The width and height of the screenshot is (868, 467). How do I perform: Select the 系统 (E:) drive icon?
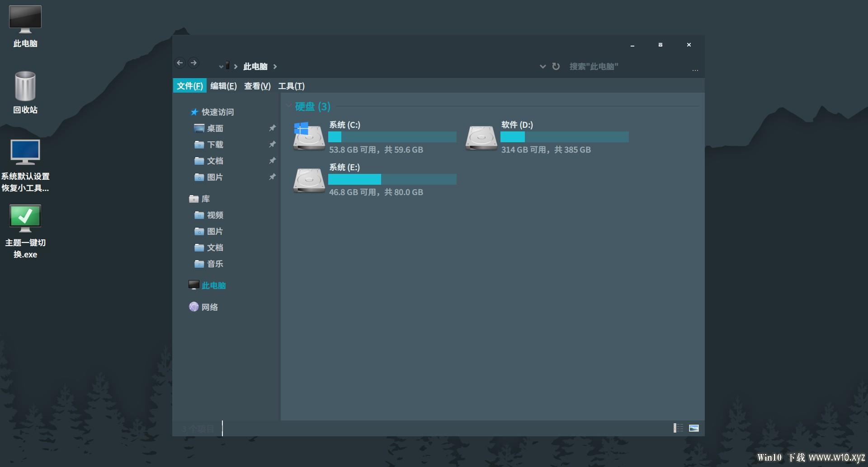click(309, 180)
